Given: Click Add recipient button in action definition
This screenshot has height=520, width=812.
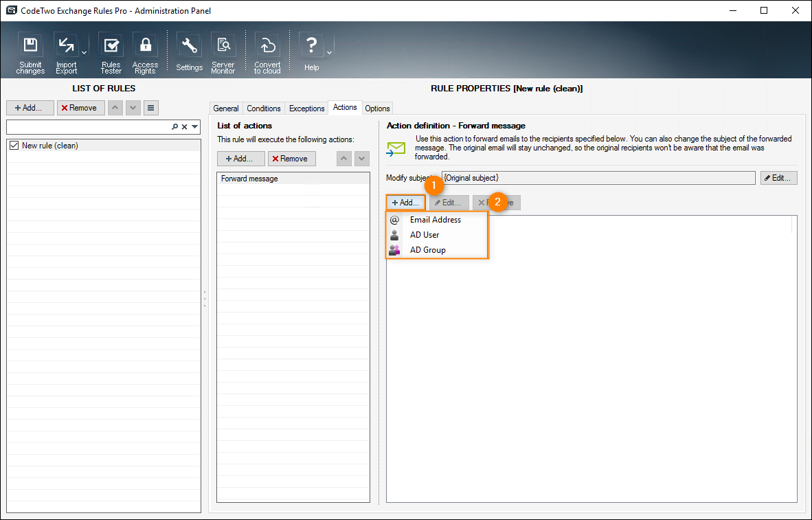Looking at the screenshot, I should [x=405, y=203].
